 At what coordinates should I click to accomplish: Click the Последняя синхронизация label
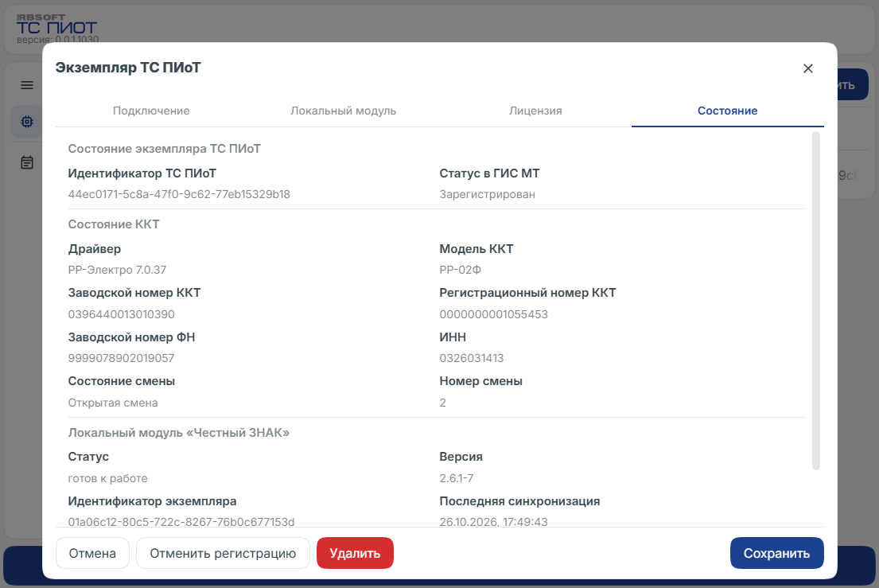519,501
